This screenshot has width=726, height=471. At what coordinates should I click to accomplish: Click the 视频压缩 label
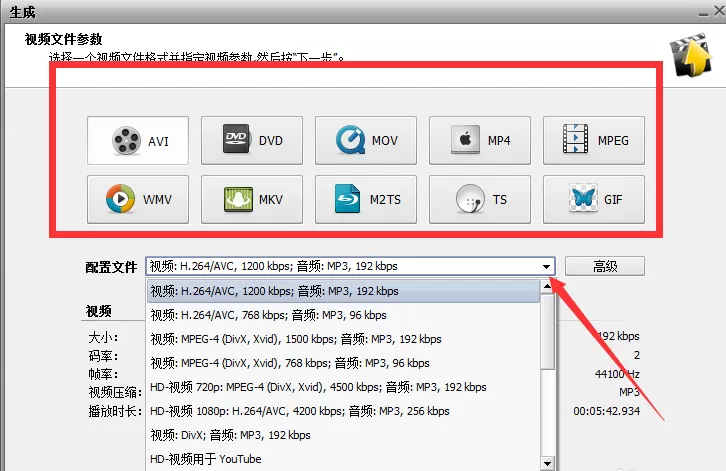(x=115, y=393)
